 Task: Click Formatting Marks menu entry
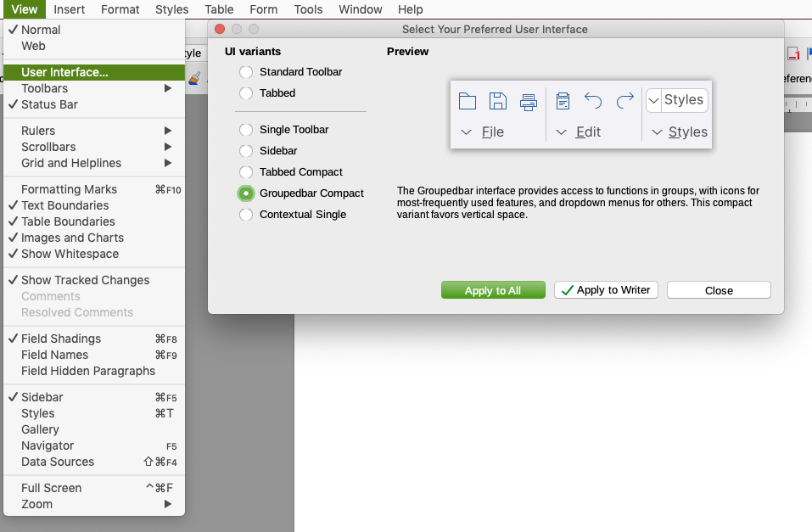pyautogui.click(x=93, y=189)
